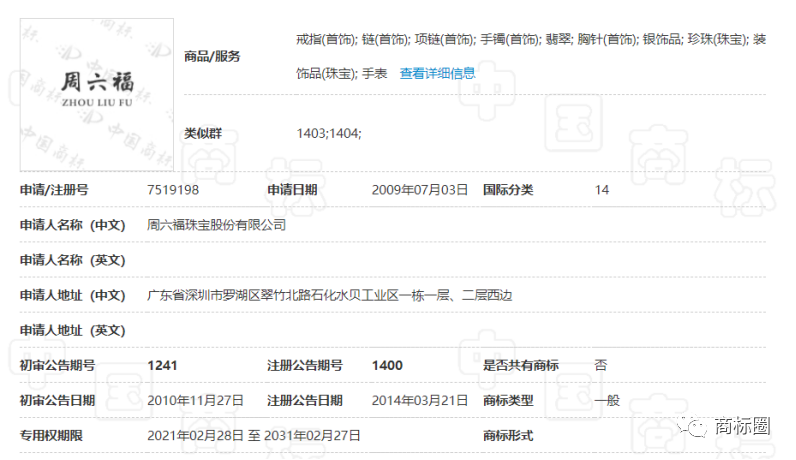Click the international class value 14

pyautogui.click(x=601, y=190)
